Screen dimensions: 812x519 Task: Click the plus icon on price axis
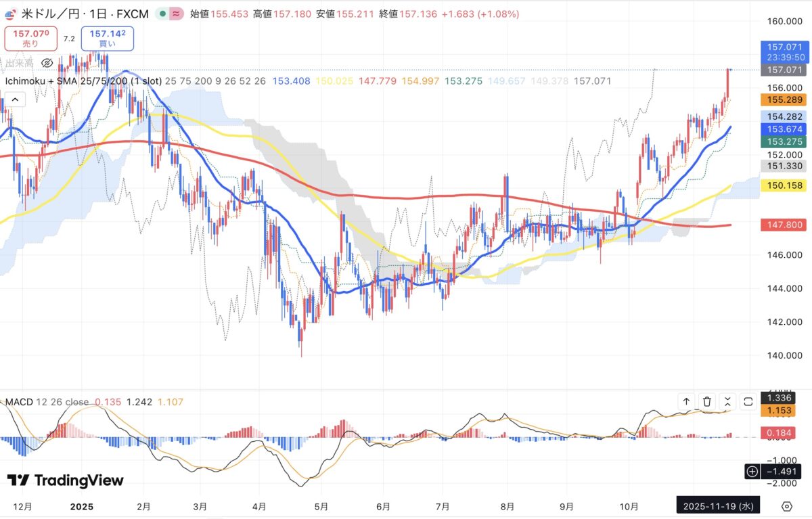752,471
